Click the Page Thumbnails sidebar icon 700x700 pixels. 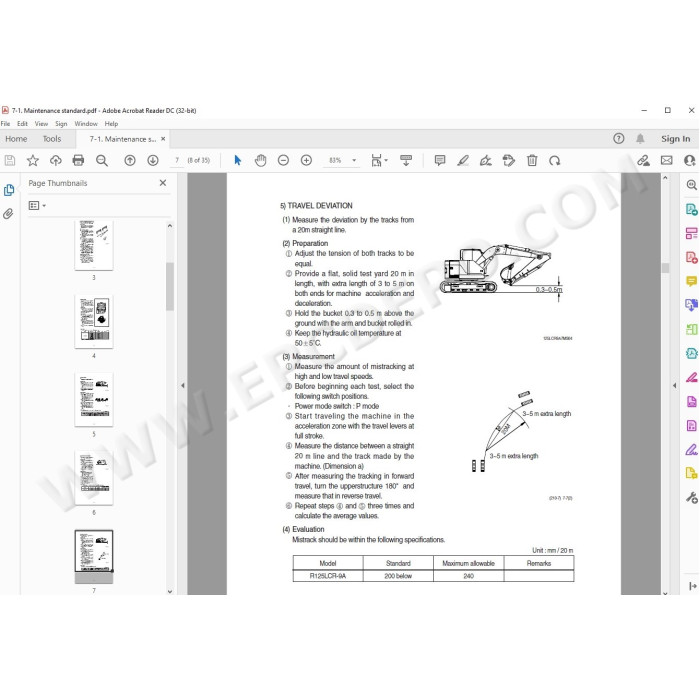pos(8,190)
